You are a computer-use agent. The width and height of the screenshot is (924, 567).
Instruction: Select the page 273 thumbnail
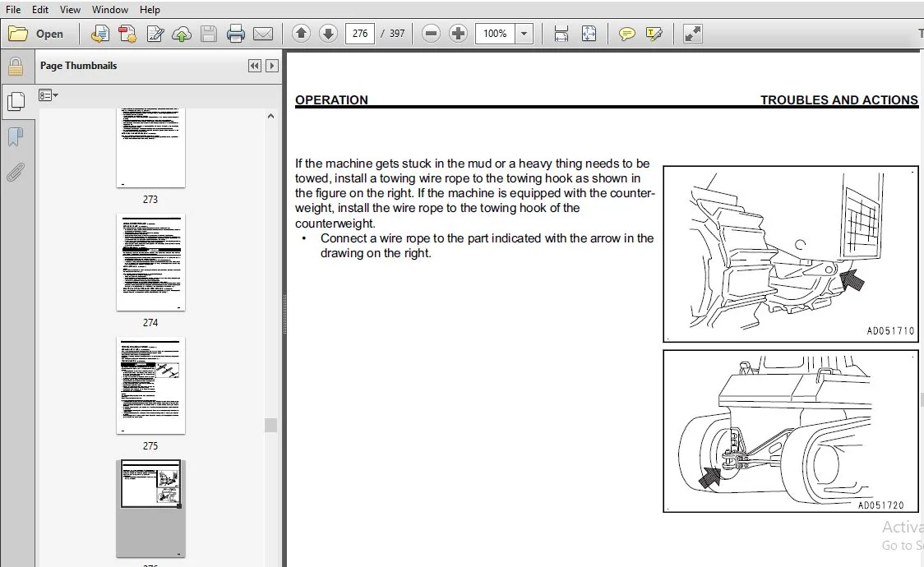[x=151, y=148]
